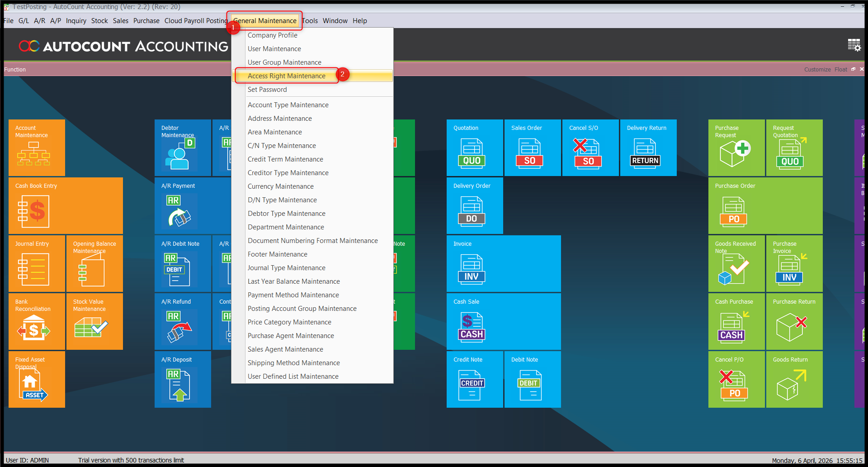Open the Purchase Return tile

(794, 321)
